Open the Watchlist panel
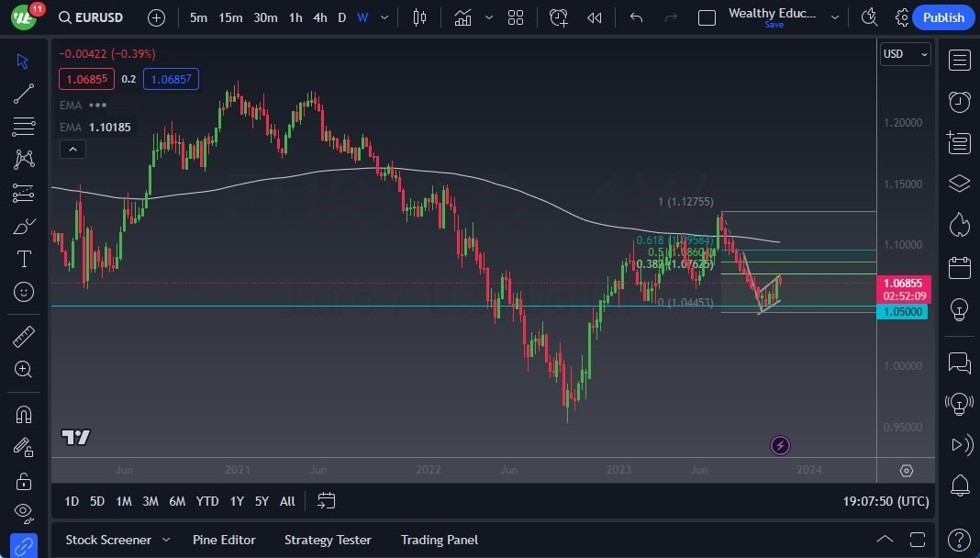This screenshot has height=558, width=980. point(958,61)
